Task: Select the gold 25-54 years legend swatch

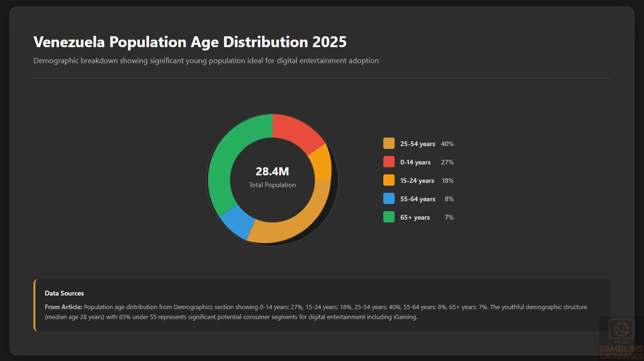Action: 389,144
